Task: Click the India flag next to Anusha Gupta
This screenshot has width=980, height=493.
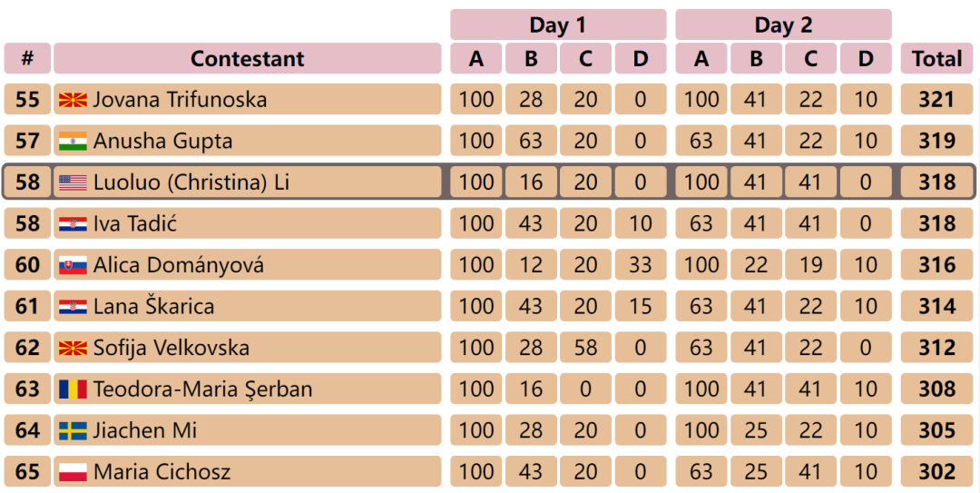Action: pyautogui.click(x=73, y=141)
